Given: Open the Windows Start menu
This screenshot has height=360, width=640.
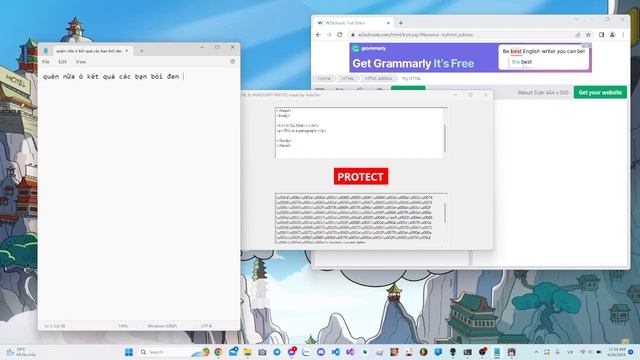Looking at the screenshot, I should click(x=129, y=352).
